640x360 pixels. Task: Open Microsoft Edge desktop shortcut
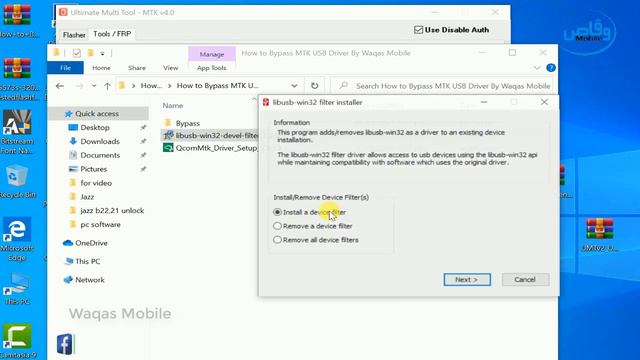[17, 239]
